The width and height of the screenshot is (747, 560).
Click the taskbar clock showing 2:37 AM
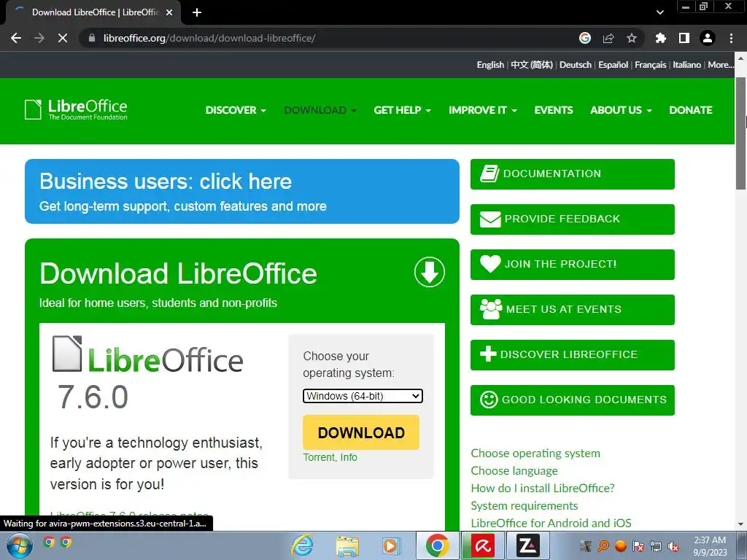pyautogui.click(x=710, y=545)
